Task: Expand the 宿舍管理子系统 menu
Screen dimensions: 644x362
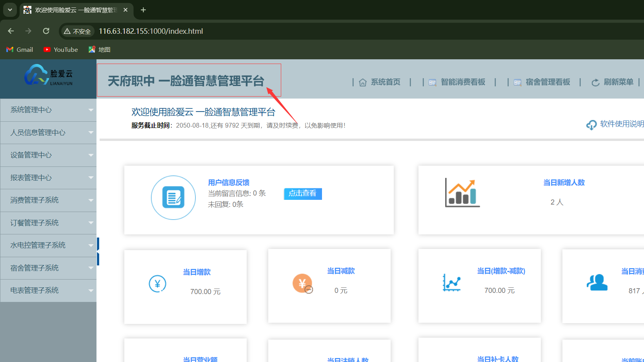Action: (48, 268)
